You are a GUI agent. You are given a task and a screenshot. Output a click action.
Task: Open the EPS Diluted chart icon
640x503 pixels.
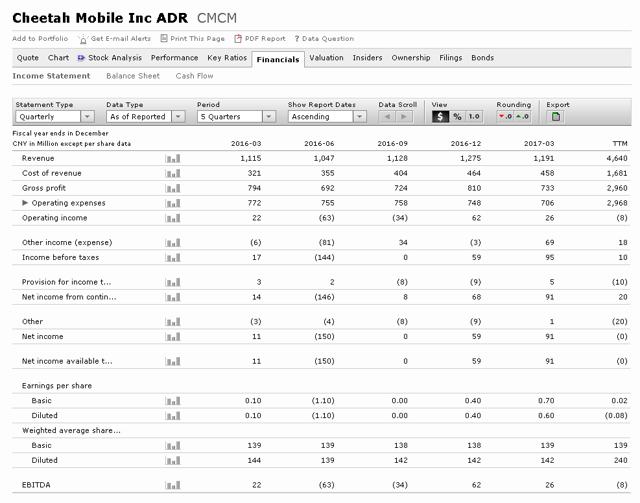pos(173,416)
